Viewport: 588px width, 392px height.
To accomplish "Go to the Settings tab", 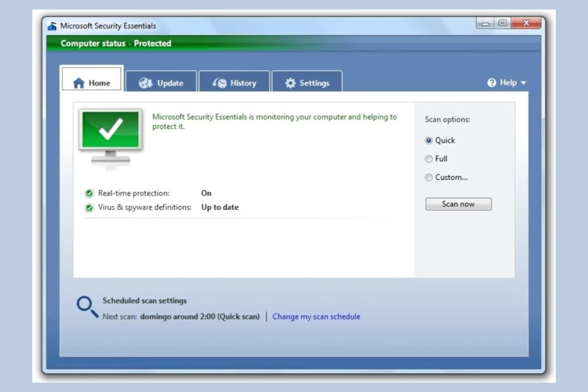I will click(307, 82).
